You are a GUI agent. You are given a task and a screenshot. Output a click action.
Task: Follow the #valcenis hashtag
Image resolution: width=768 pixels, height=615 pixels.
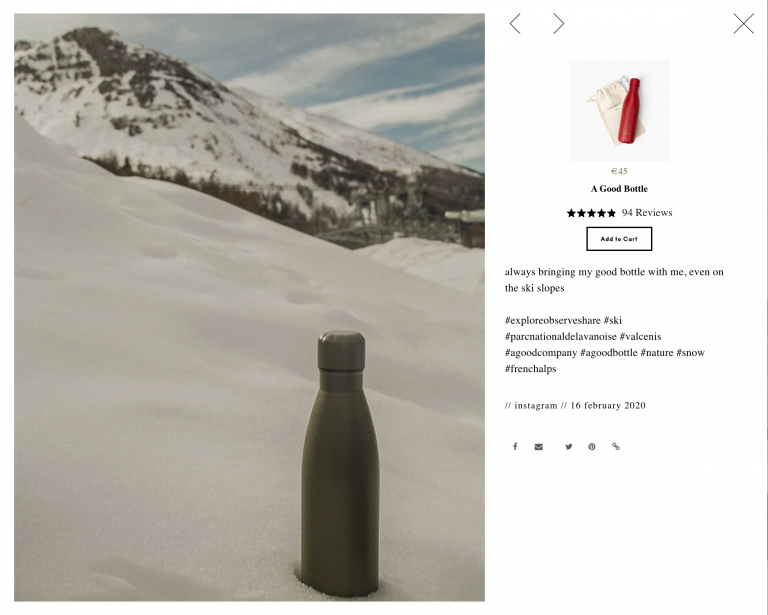pos(640,336)
